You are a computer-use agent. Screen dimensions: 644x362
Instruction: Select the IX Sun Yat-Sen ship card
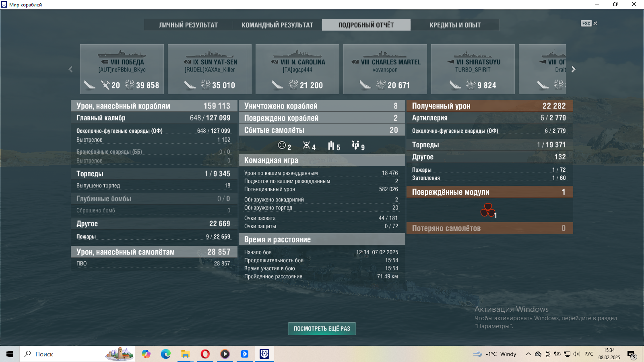210,69
